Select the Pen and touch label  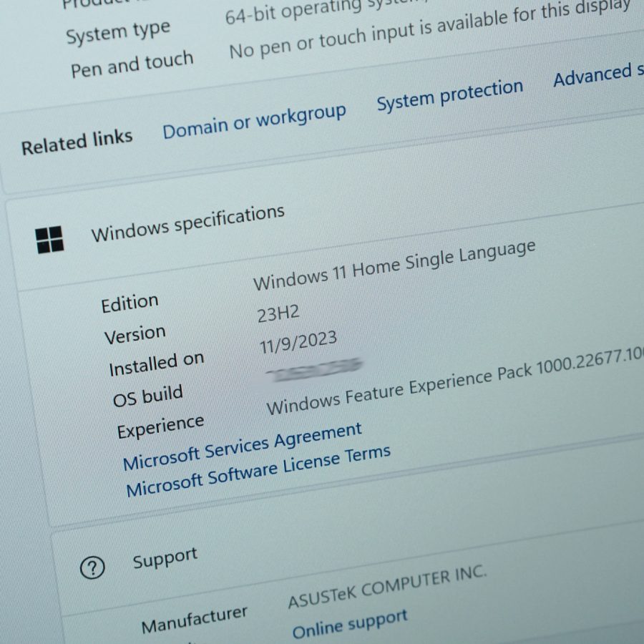tap(132, 64)
